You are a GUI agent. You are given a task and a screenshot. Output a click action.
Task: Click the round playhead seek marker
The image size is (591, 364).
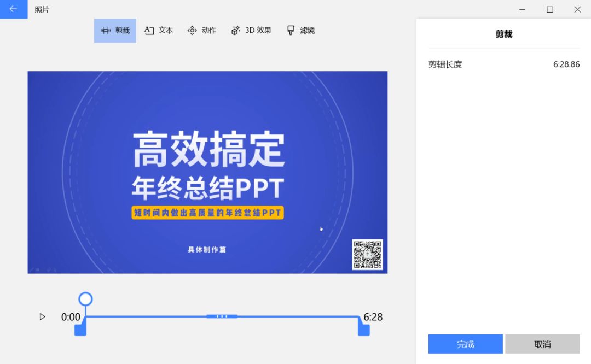[x=85, y=299]
